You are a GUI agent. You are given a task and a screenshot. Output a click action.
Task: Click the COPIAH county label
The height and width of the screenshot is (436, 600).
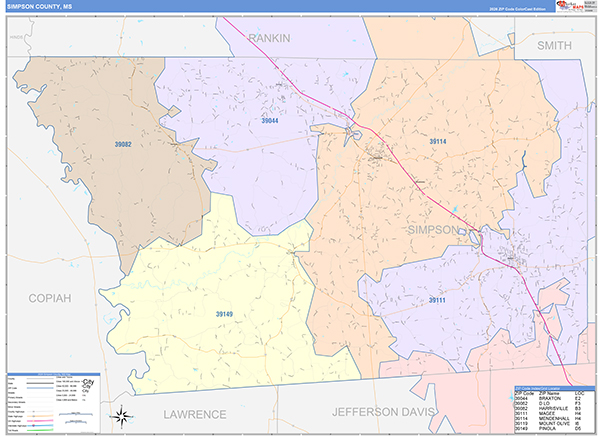(x=50, y=298)
